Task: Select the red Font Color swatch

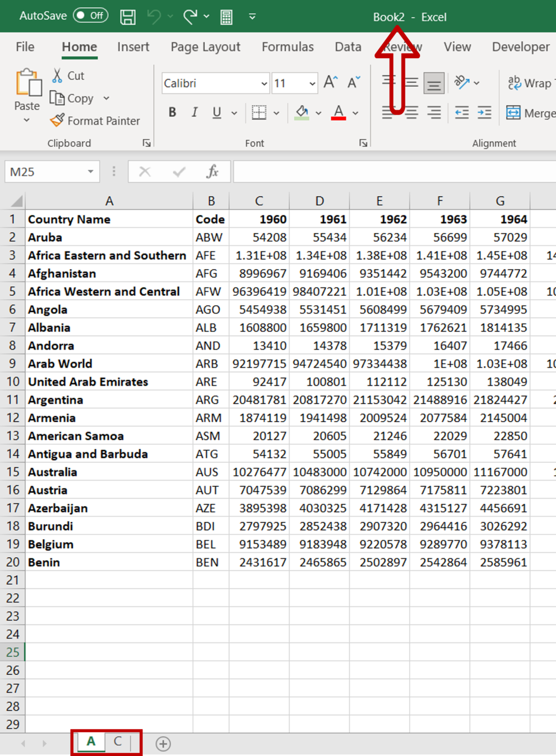Action: (338, 113)
